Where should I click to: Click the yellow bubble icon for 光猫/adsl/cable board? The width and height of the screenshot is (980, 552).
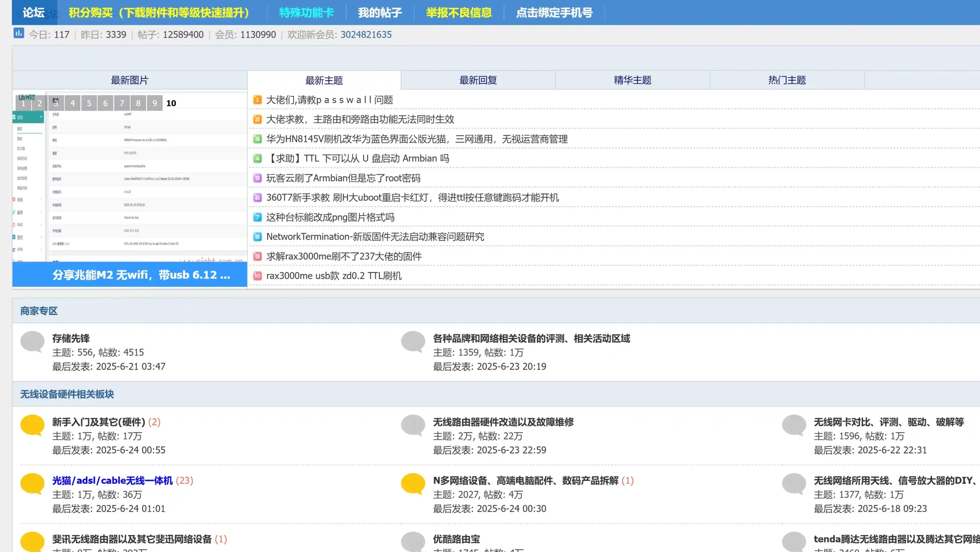33,483
